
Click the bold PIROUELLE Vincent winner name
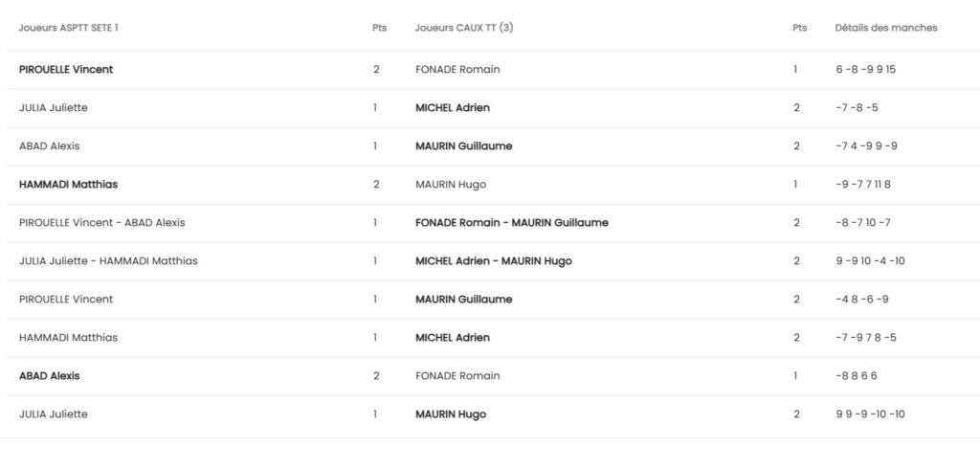(66, 70)
